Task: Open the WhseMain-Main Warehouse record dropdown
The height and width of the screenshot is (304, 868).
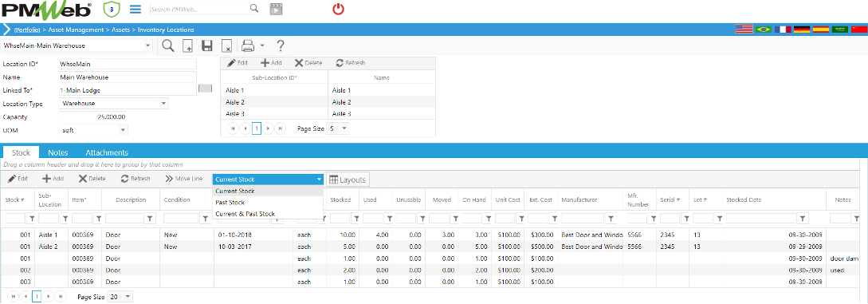Action: [147, 45]
